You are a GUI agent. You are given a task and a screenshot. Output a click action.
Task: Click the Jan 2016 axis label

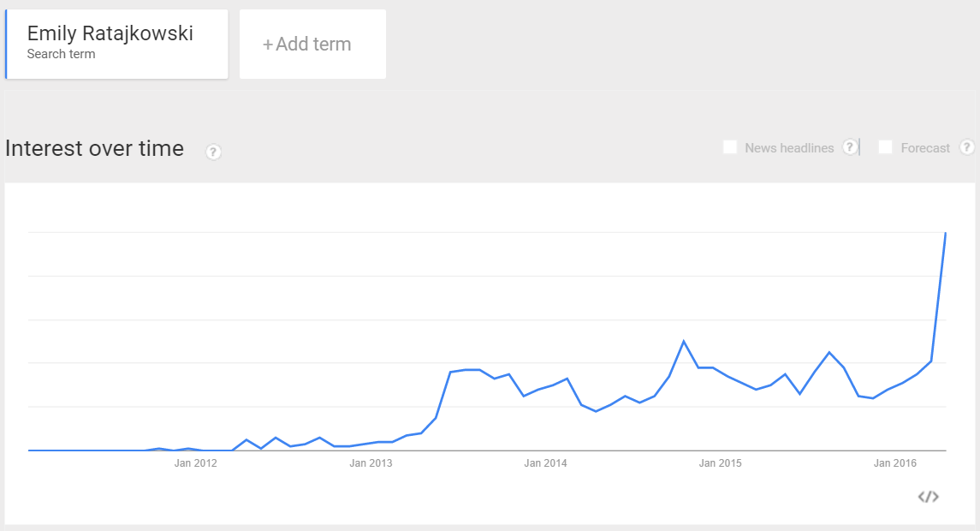coord(895,462)
